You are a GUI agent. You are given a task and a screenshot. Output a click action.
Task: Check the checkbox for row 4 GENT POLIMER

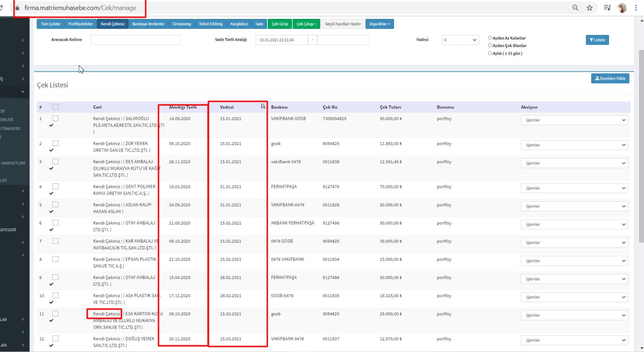point(56,186)
